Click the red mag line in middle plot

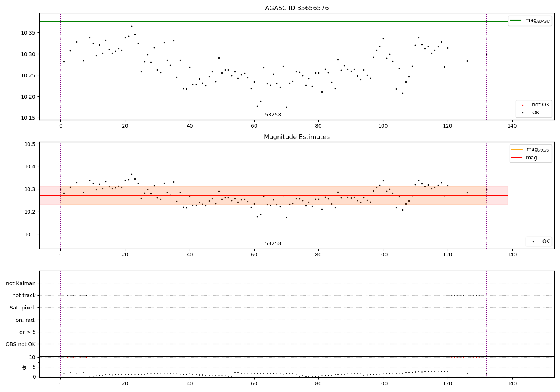click(274, 195)
